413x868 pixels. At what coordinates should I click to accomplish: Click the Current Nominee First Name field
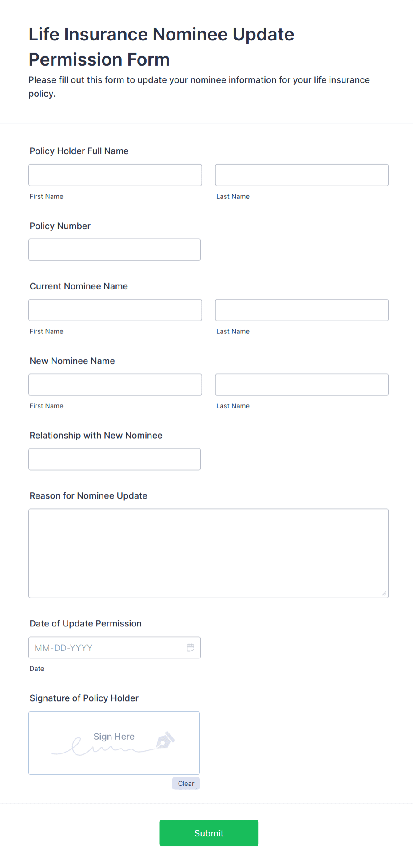(115, 310)
